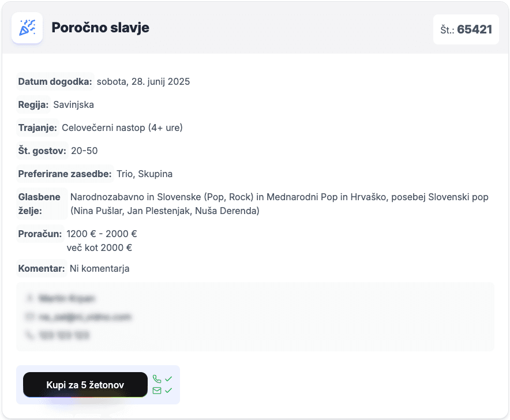The image size is (510, 420).
Task: Click the green phone verified icon
Action: [x=157, y=379]
